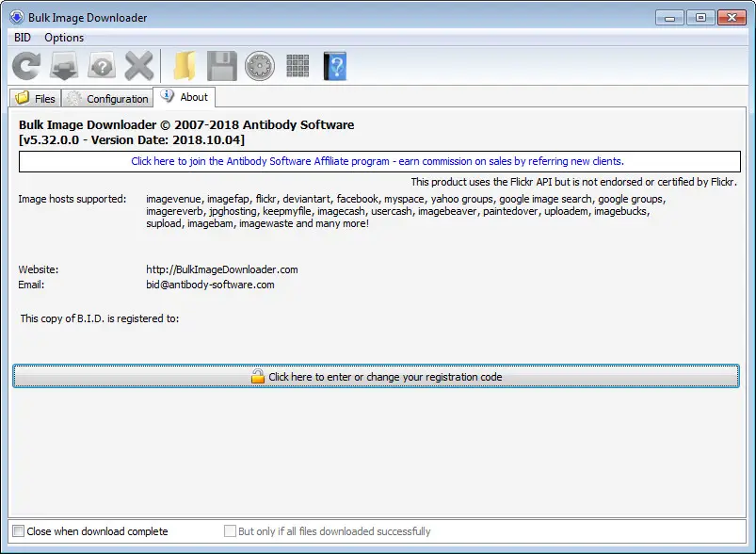
Task: Click enter or change registration code button
Action: [x=376, y=377]
